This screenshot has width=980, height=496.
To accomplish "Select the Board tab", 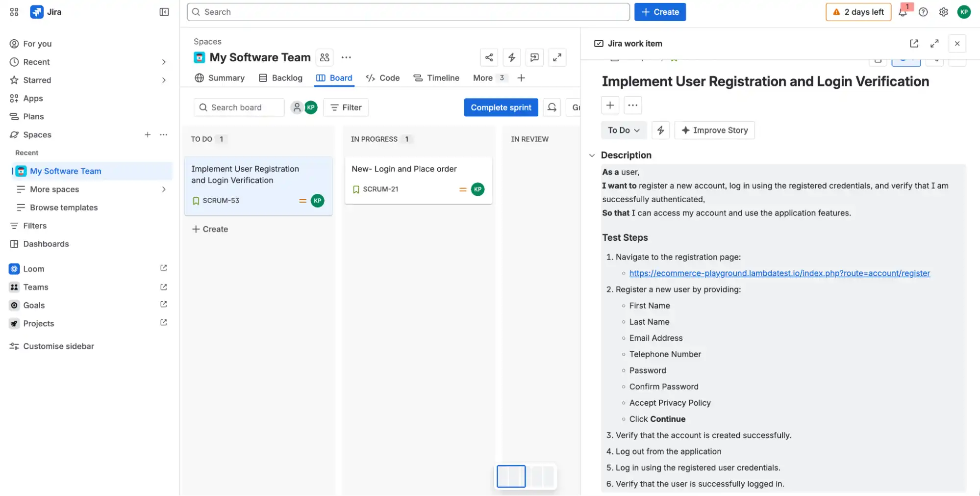I will [334, 78].
